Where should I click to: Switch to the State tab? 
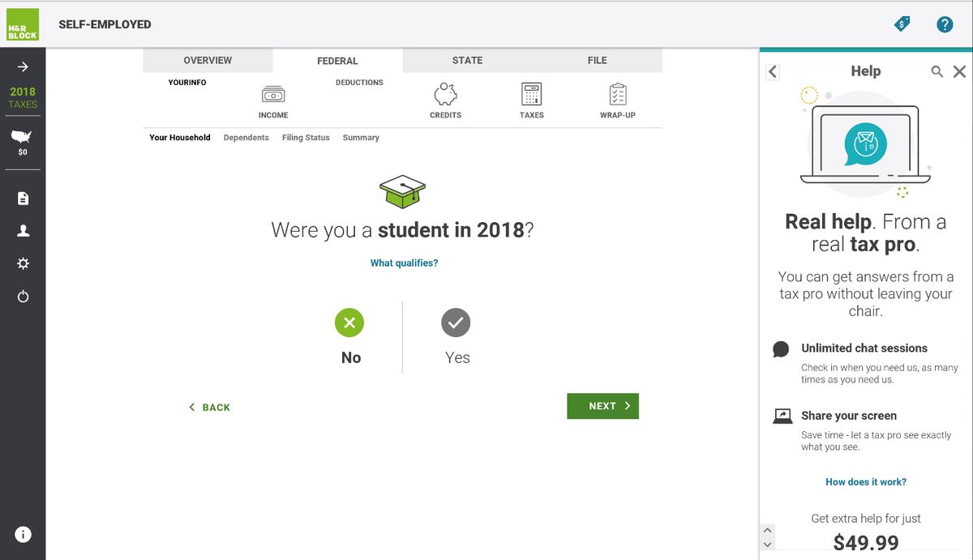tap(467, 61)
